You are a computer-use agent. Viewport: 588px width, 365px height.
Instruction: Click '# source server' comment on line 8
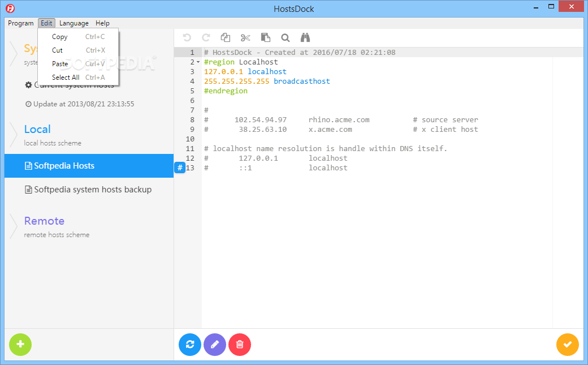tap(446, 120)
